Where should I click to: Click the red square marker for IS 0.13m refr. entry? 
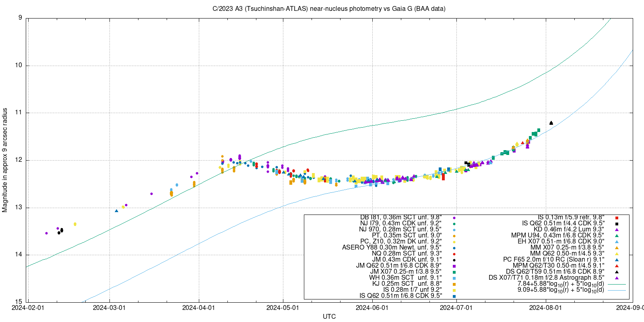(x=617, y=218)
